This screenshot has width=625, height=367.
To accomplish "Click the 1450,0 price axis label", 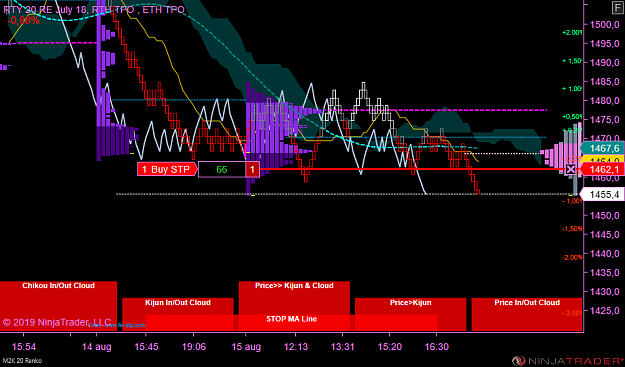I will pos(604,216).
